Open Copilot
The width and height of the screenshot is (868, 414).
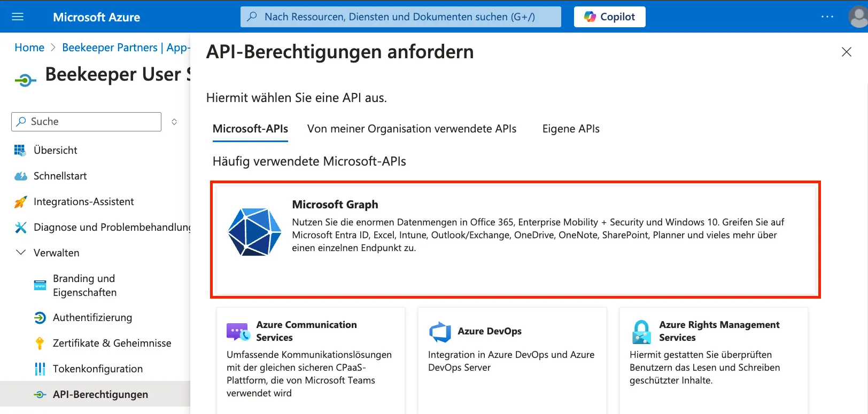click(609, 17)
